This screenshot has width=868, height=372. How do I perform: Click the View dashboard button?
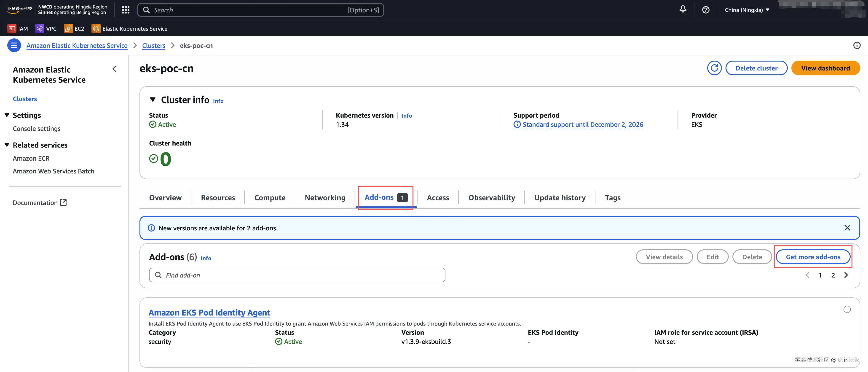pos(825,68)
